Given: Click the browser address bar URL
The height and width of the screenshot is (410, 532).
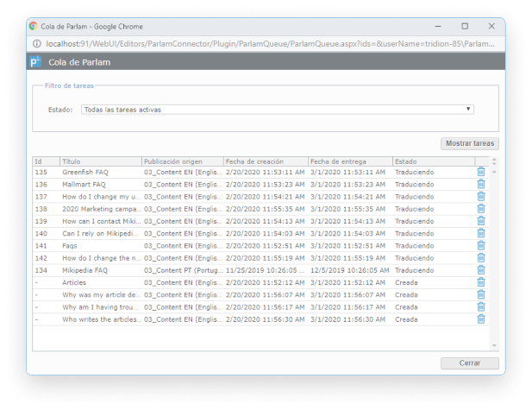Looking at the screenshot, I should point(259,42).
